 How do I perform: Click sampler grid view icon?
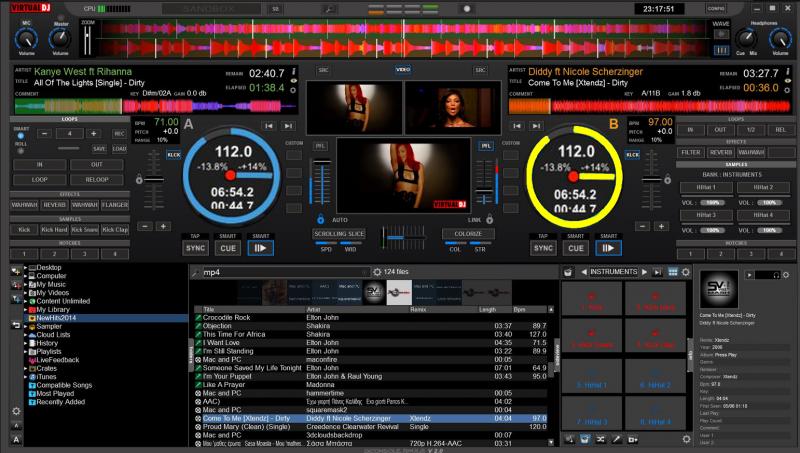point(673,272)
